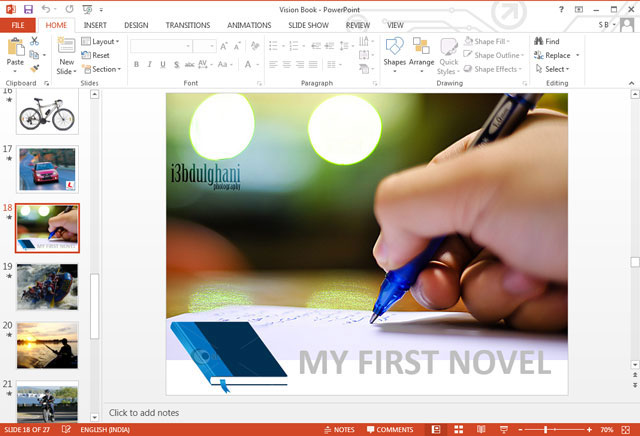640x436 pixels.
Task: Switch to the TRANSITIONS tab
Action: (x=188, y=25)
